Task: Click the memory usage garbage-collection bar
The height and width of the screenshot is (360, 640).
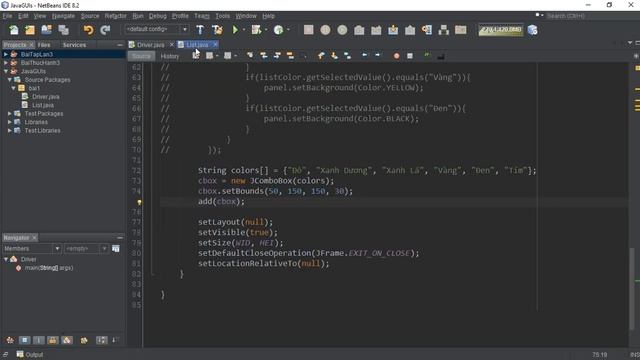Action: 501,30
